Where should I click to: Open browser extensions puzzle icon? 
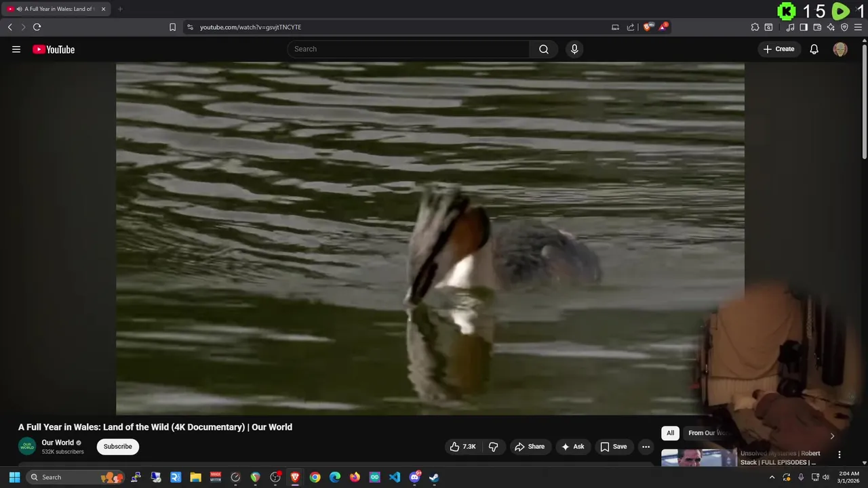[x=755, y=27]
